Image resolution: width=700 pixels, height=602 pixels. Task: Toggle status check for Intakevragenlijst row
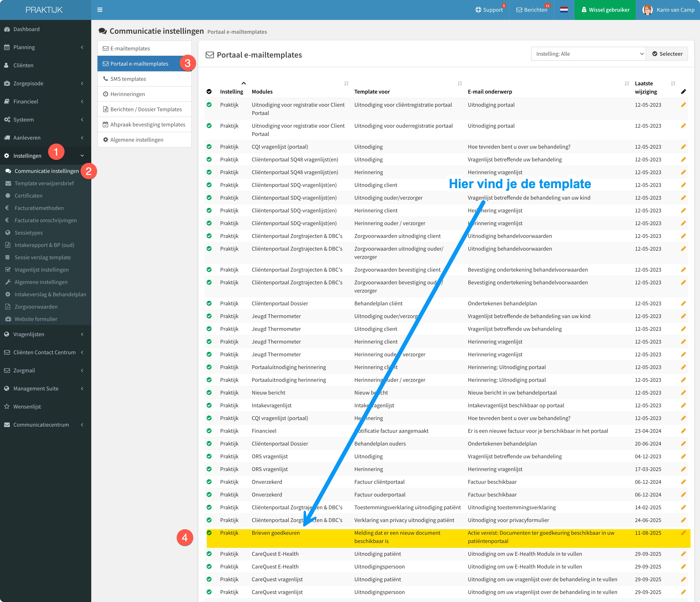209,405
